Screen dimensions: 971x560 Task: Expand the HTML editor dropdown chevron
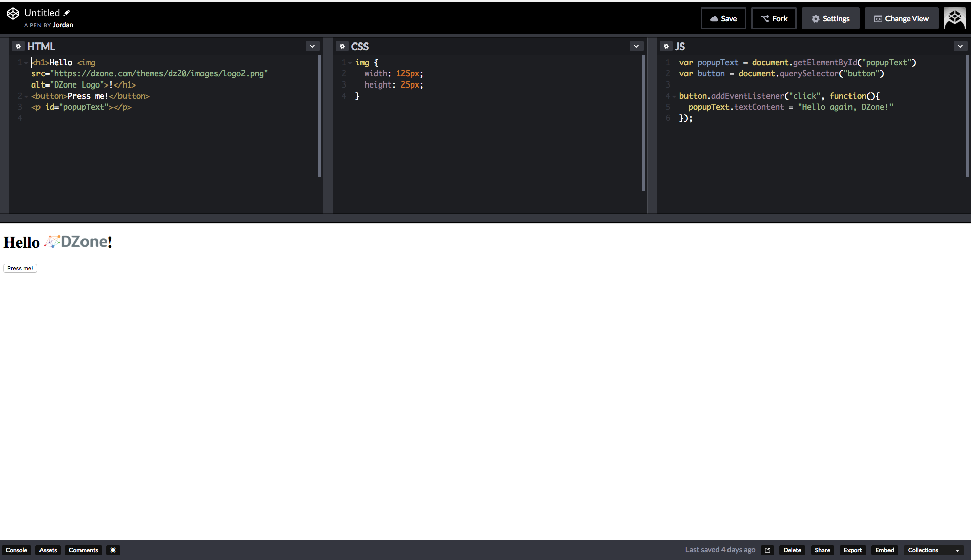pyautogui.click(x=312, y=46)
